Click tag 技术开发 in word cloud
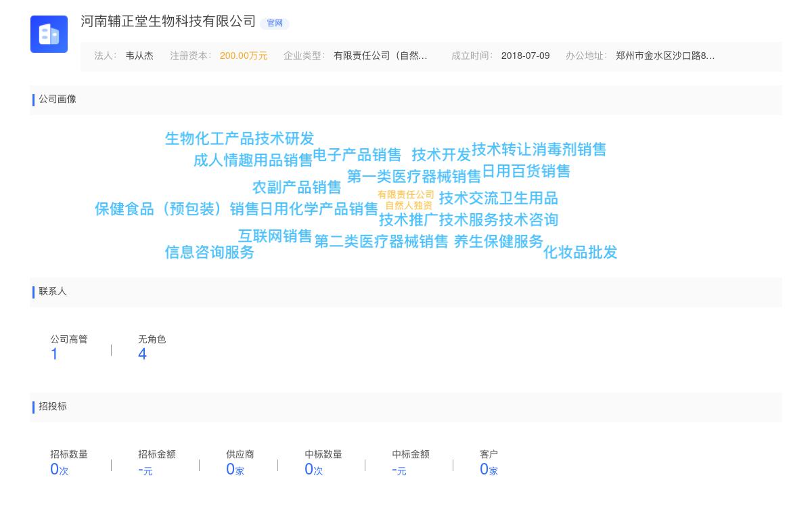This screenshot has width=812, height=509. [x=441, y=155]
